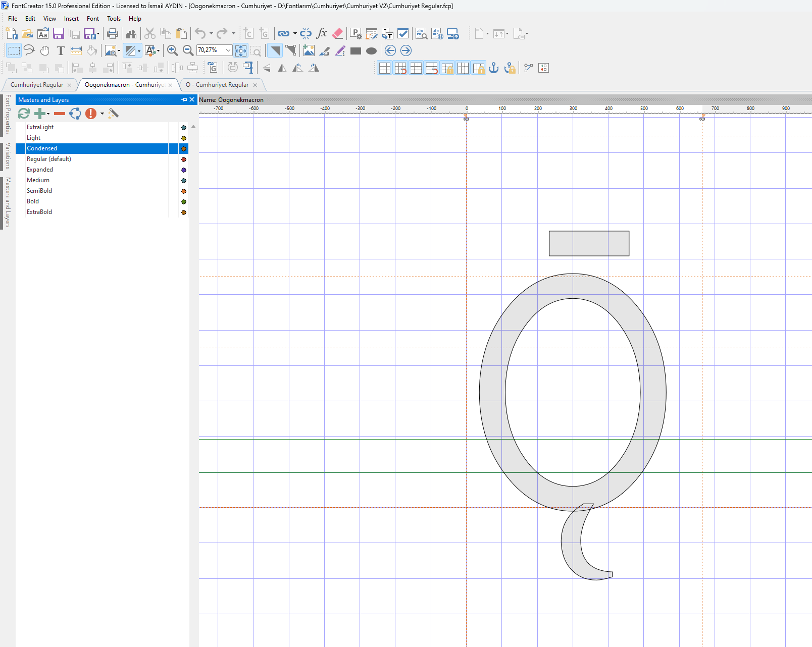Click the flip horizontal mirror icon
The image size is (812, 647).
click(x=282, y=68)
